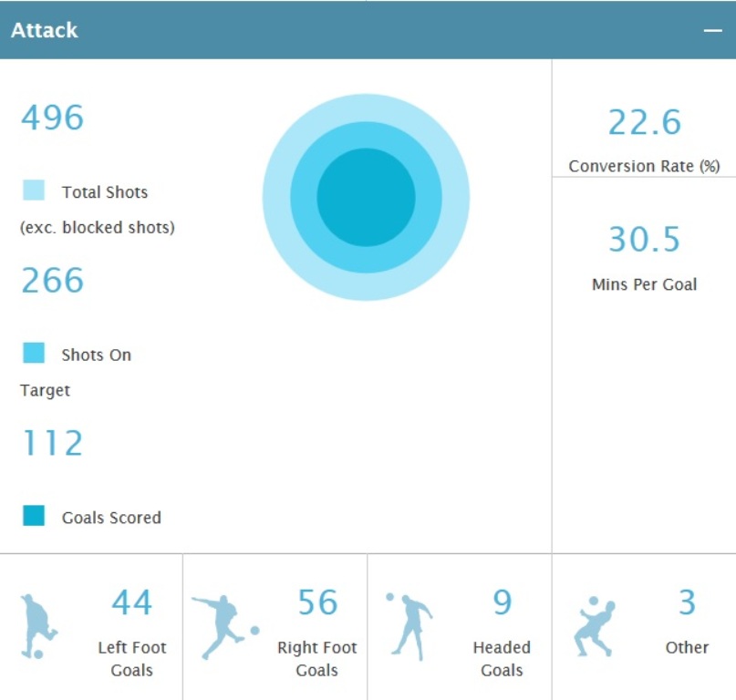Select the 266 shots on target value
The image size is (736, 700).
(53, 281)
